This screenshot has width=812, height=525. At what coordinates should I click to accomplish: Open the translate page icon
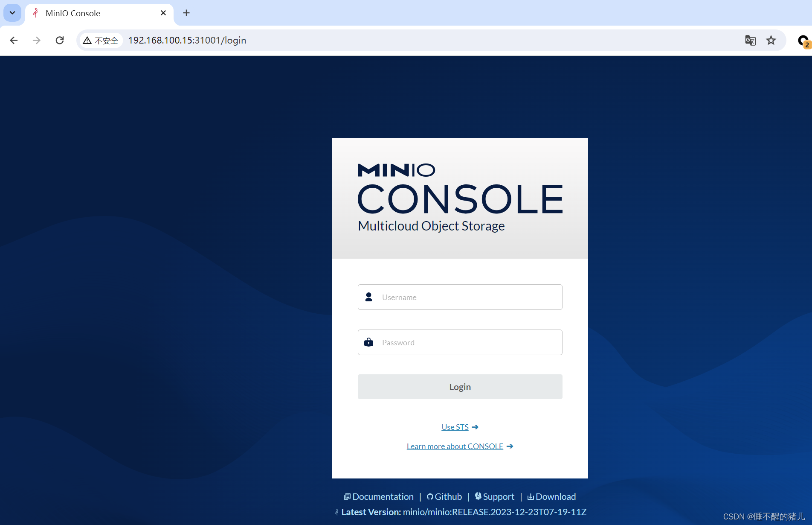750,40
